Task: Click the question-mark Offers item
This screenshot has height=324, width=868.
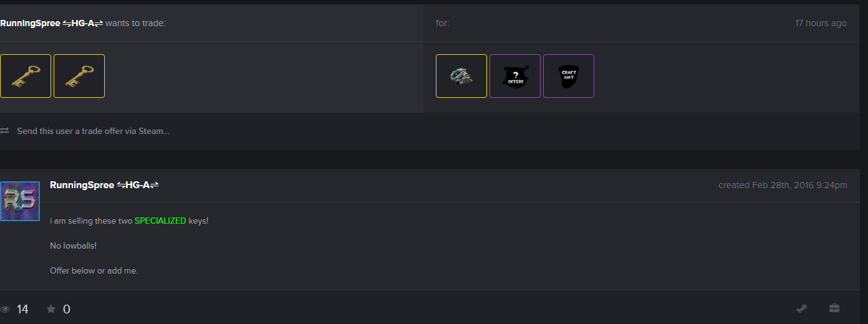Action: click(515, 76)
